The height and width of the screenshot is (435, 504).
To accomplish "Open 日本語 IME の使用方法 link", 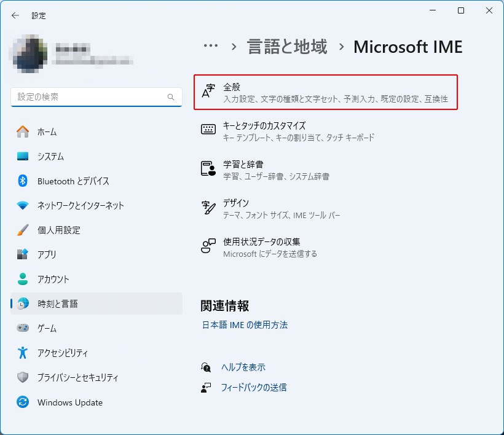I will tap(245, 324).
